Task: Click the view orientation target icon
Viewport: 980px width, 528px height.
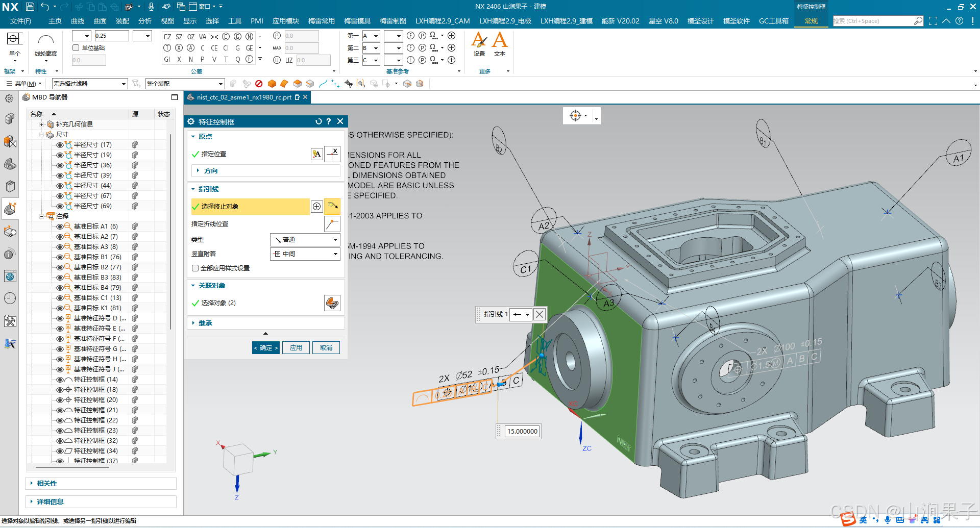Action: (x=575, y=115)
